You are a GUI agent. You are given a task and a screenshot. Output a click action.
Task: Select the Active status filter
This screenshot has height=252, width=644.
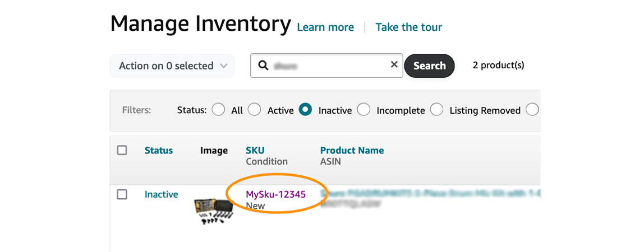(x=255, y=110)
